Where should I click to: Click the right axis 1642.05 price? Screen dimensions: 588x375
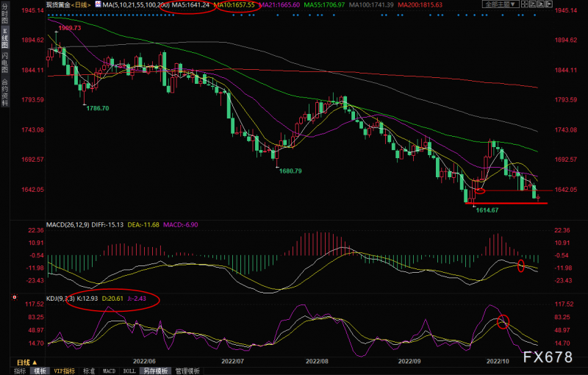click(565, 190)
